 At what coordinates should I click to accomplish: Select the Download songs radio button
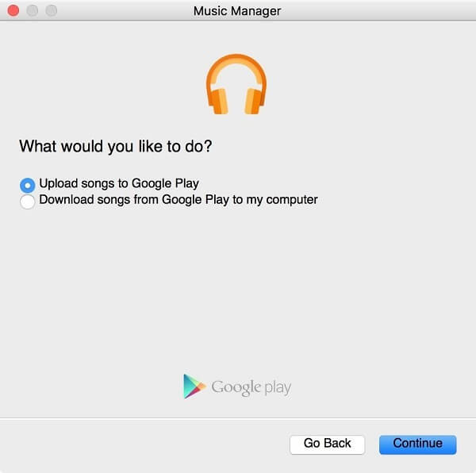pos(27,202)
